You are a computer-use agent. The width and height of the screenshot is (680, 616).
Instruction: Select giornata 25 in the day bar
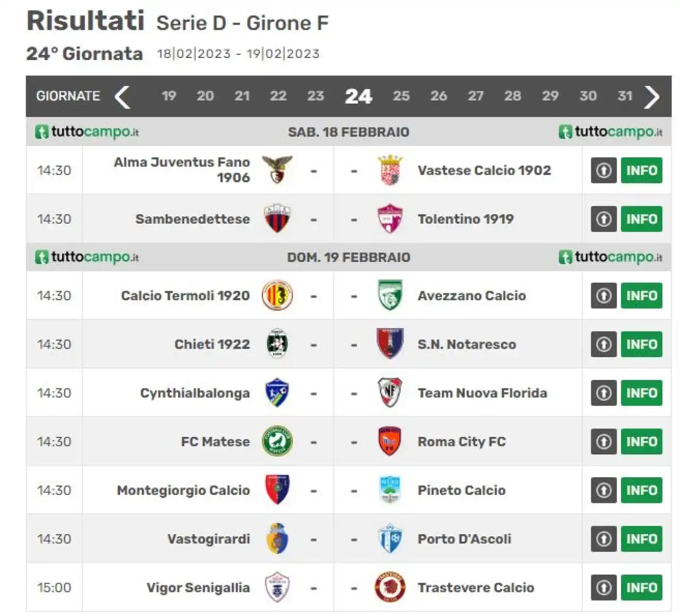[401, 96]
